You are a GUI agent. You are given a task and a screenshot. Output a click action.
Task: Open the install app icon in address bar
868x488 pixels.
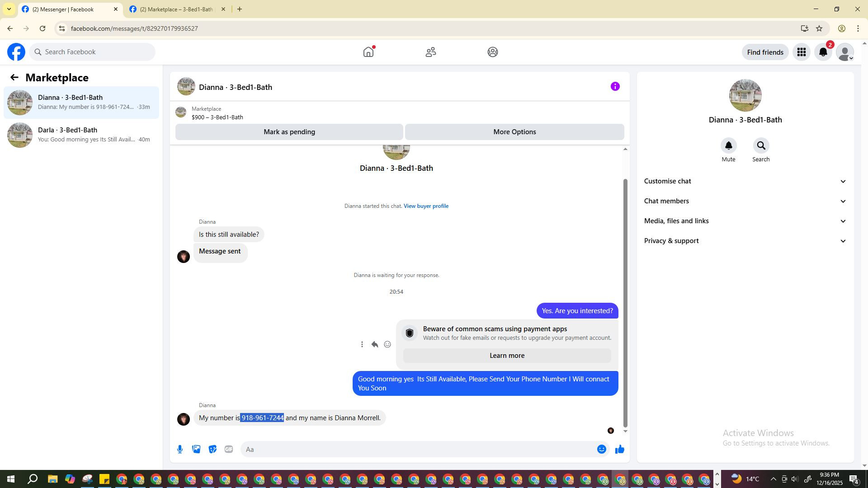pos(804,28)
